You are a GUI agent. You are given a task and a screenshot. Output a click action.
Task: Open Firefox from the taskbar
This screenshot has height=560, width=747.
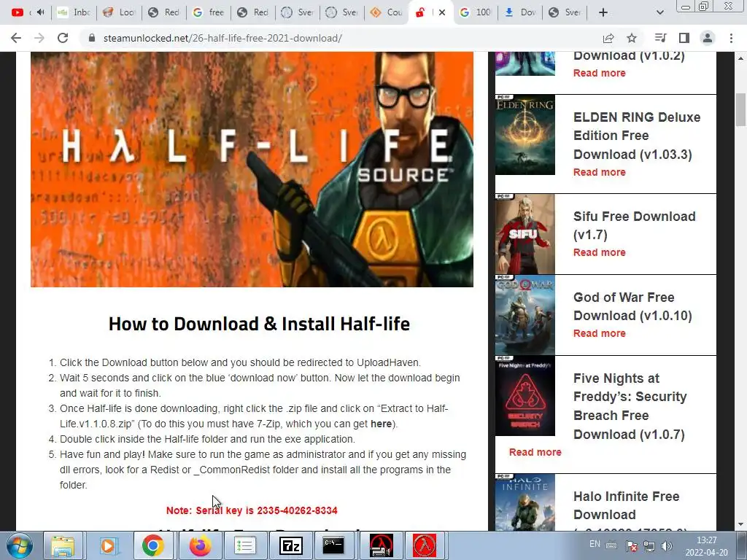click(200, 545)
